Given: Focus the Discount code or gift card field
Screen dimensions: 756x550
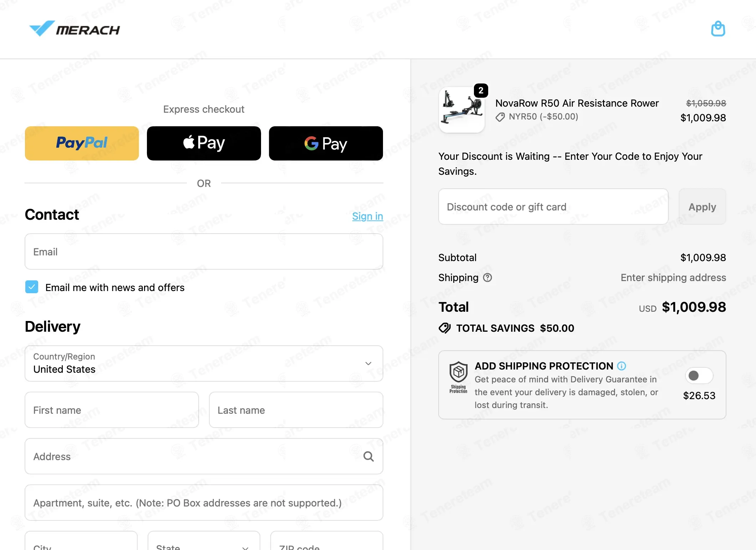Looking at the screenshot, I should click(x=553, y=207).
